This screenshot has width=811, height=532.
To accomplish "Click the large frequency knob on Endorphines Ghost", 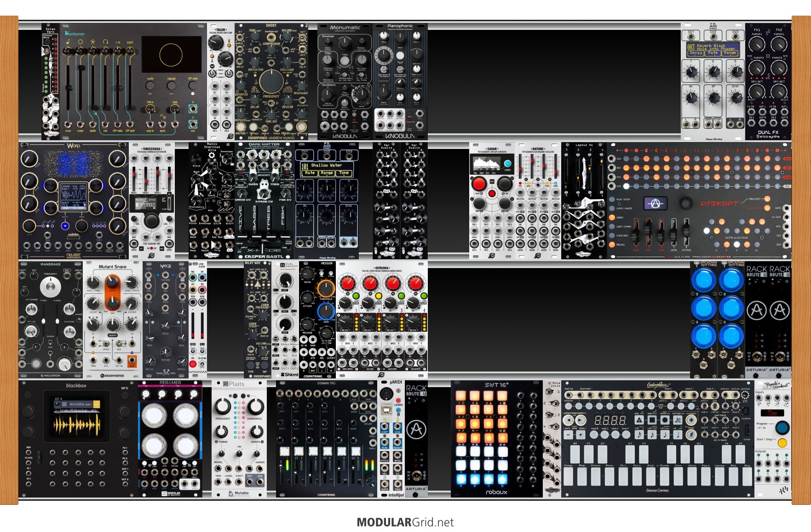I will coord(271,81).
